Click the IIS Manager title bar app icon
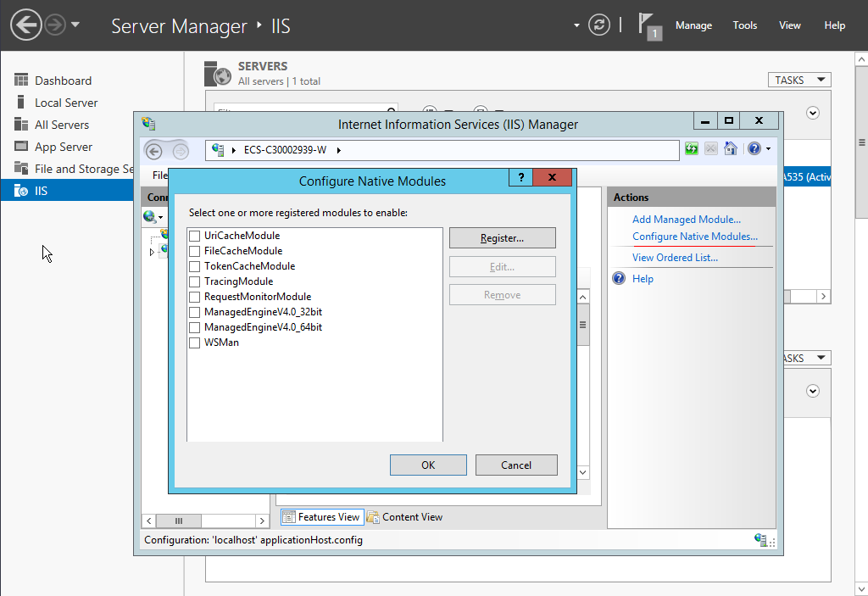 (148, 124)
